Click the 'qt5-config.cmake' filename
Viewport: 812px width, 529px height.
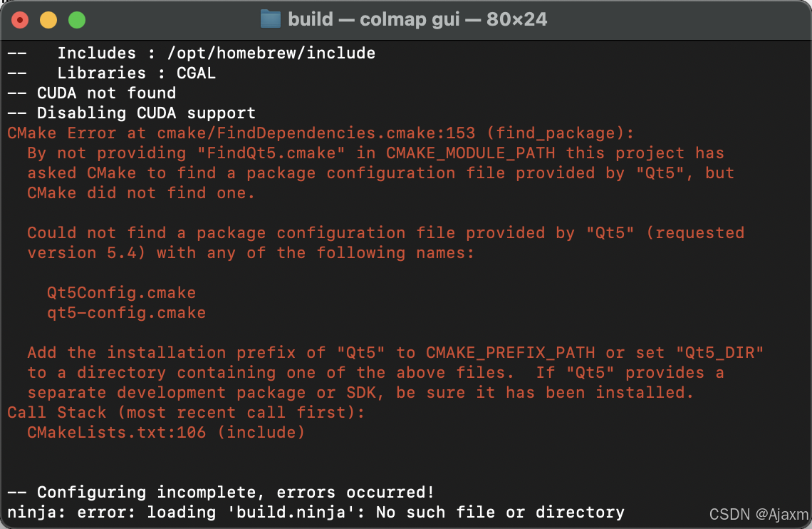point(127,313)
